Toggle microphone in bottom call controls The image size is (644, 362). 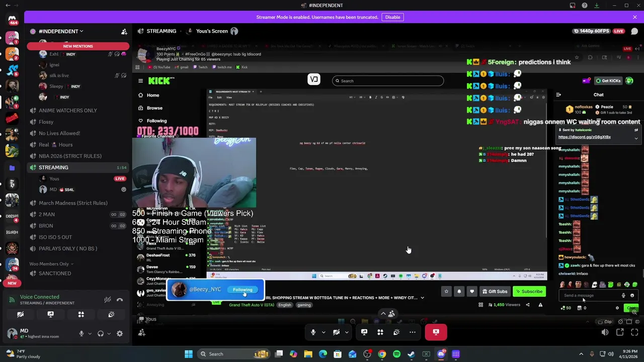(313, 332)
